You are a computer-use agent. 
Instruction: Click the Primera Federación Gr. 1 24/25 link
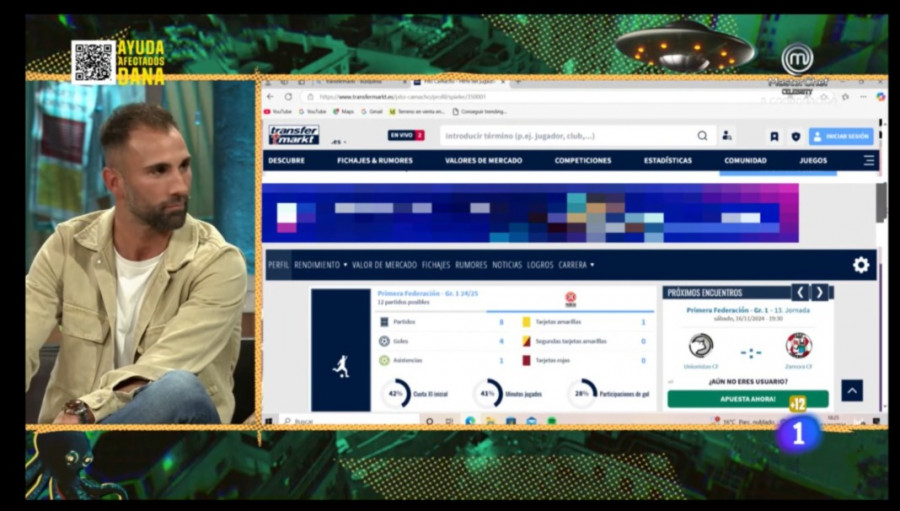tap(428, 293)
